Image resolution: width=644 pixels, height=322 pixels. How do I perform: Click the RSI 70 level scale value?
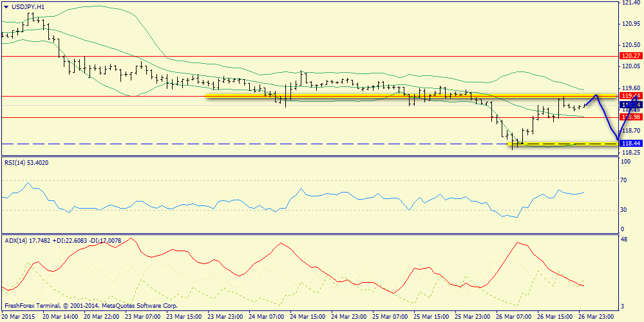click(x=623, y=181)
